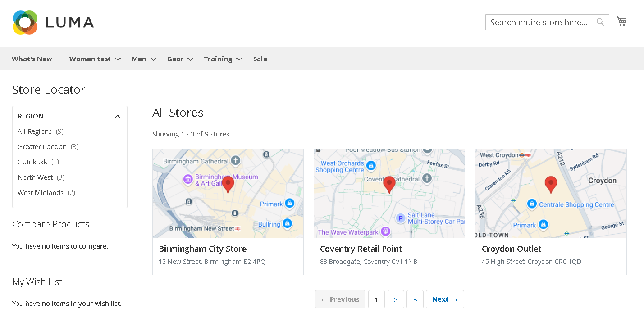Open the Croydon Outlet store title
Screen dimensions: 644x331
(x=512, y=249)
